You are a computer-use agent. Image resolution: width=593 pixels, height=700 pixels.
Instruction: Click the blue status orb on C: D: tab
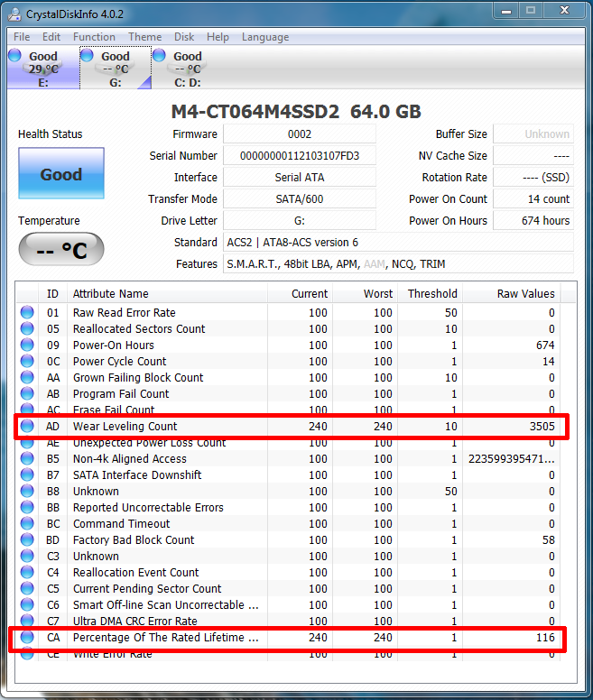[159, 55]
